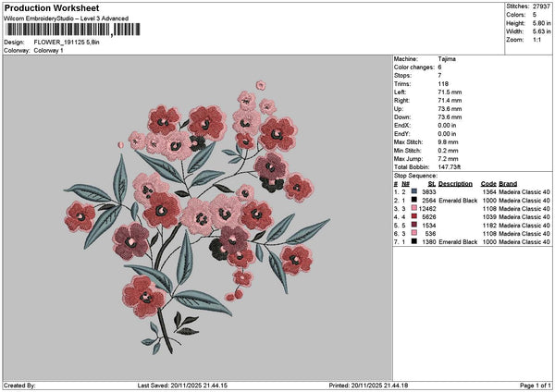Select the pink swatch beside stitch count 536
Screen dimensions: 555x392
pyautogui.click(x=414, y=233)
